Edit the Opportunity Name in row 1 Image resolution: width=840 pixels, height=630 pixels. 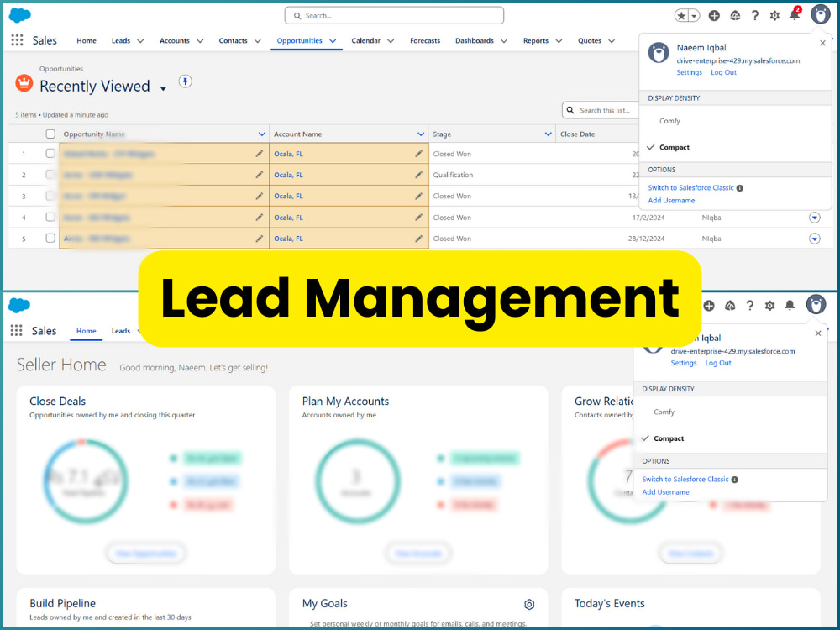click(260, 154)
